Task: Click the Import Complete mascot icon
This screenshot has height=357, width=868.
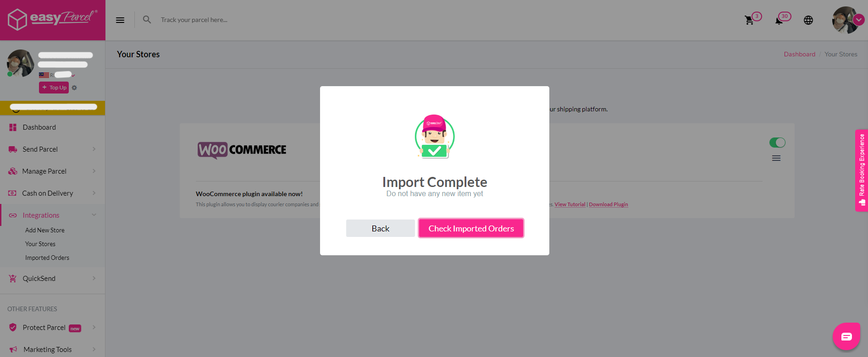Action: (435, 137)
